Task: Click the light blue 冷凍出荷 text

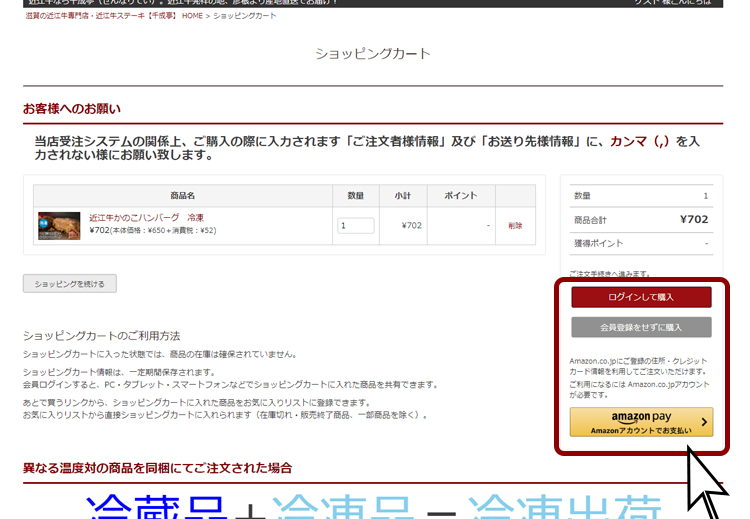Action: click(x=563, y=507)
